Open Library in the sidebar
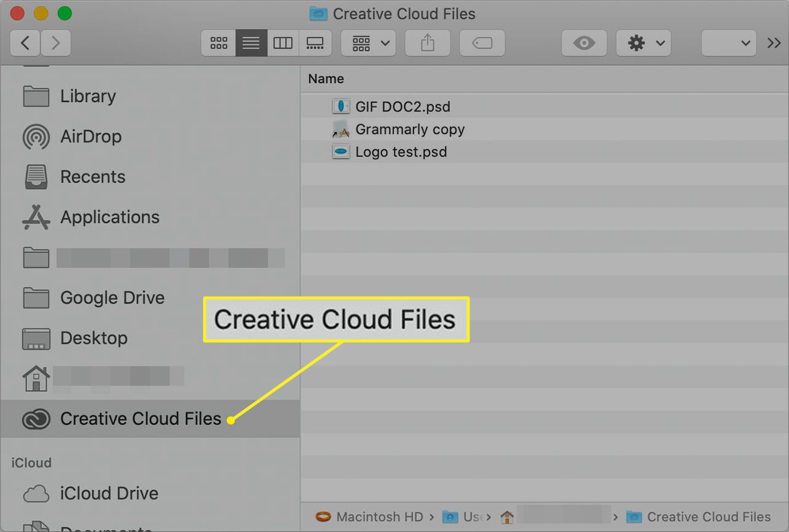The height and width of the screenshot is (532, 789). point(150,96)
